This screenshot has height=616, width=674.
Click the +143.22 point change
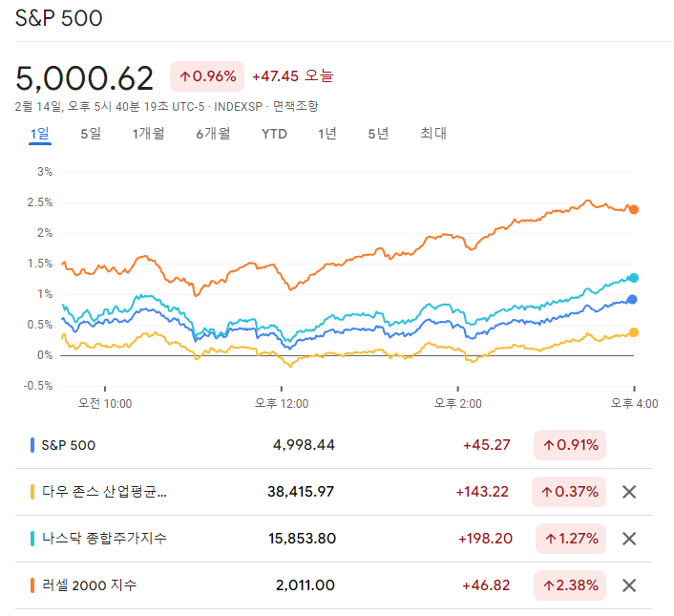click(x=482, y=492)
